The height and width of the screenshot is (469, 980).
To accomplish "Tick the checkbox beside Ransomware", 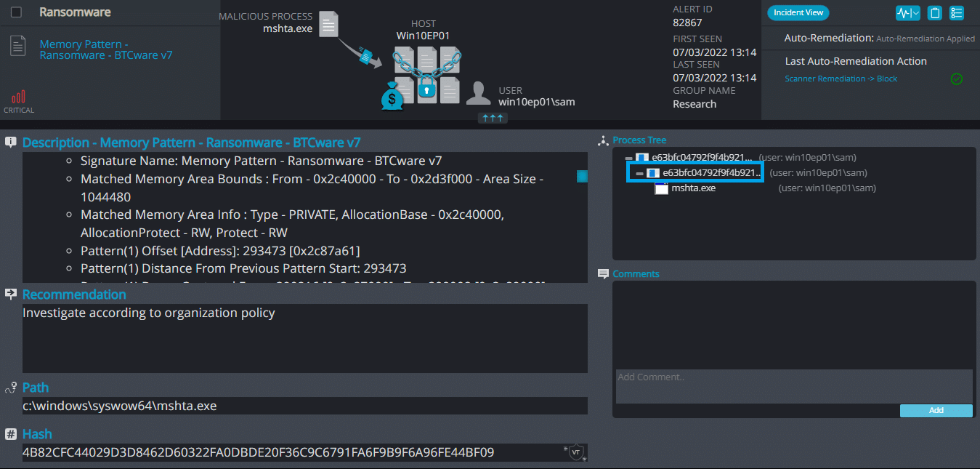I will 17,12.
